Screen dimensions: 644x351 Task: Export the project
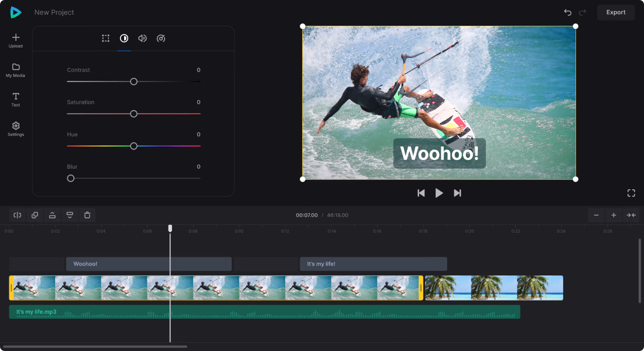[616, 12]
